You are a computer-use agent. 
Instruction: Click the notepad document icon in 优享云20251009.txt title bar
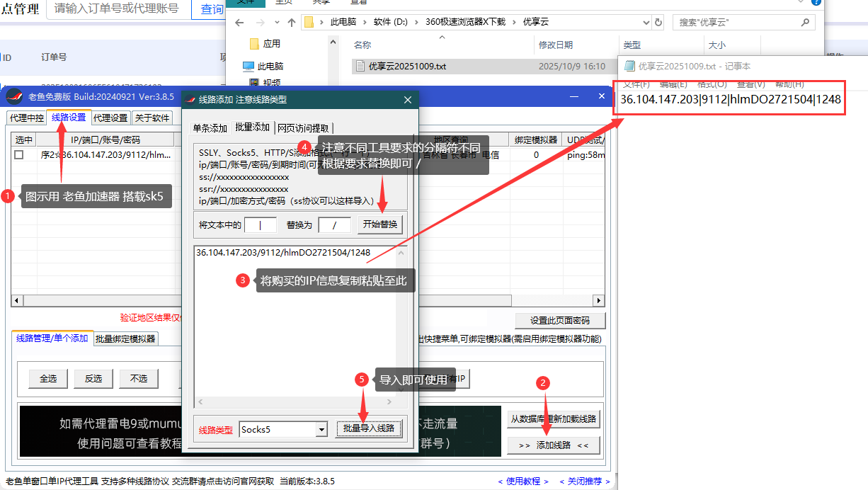pos(629,67)
